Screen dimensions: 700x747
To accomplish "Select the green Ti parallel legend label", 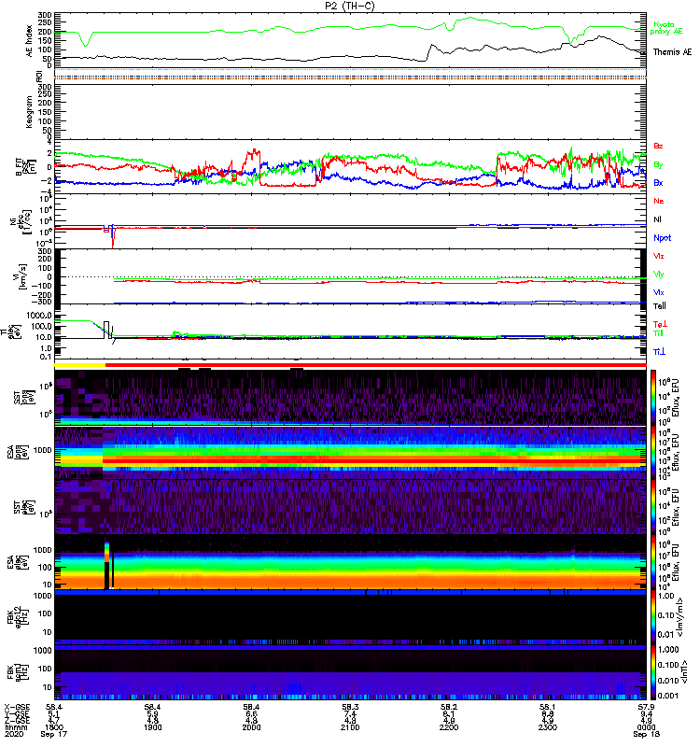I will pyautogui.click(x=658, y=333).
